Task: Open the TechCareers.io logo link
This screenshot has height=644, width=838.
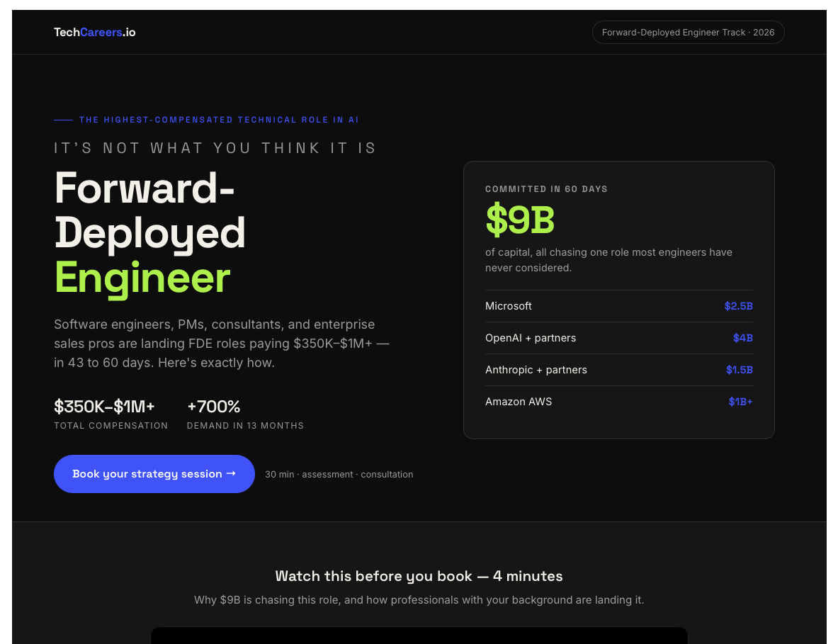Action: coord(95,32)
